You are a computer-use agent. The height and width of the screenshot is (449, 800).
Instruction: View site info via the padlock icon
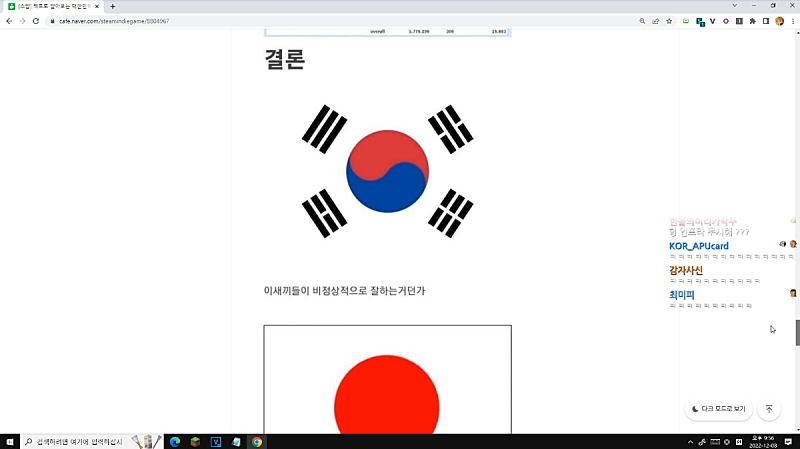pos(52,21)
